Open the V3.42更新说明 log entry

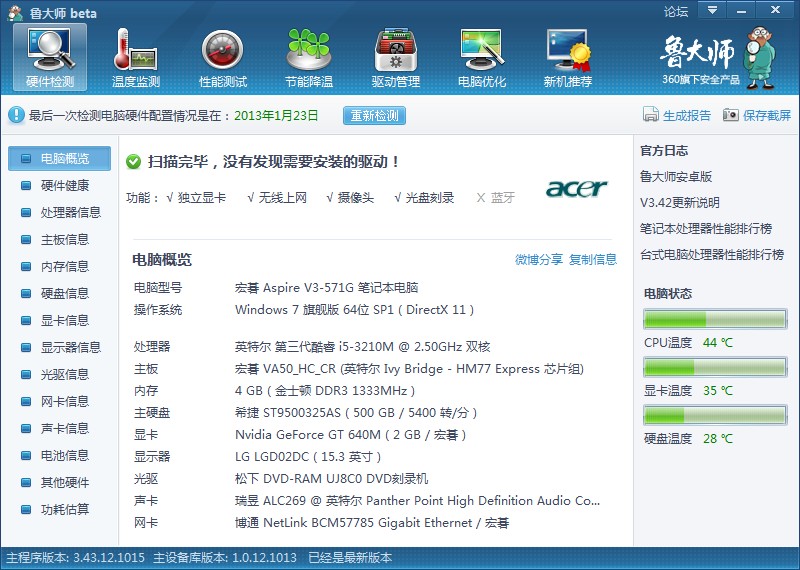click(680, 203)
